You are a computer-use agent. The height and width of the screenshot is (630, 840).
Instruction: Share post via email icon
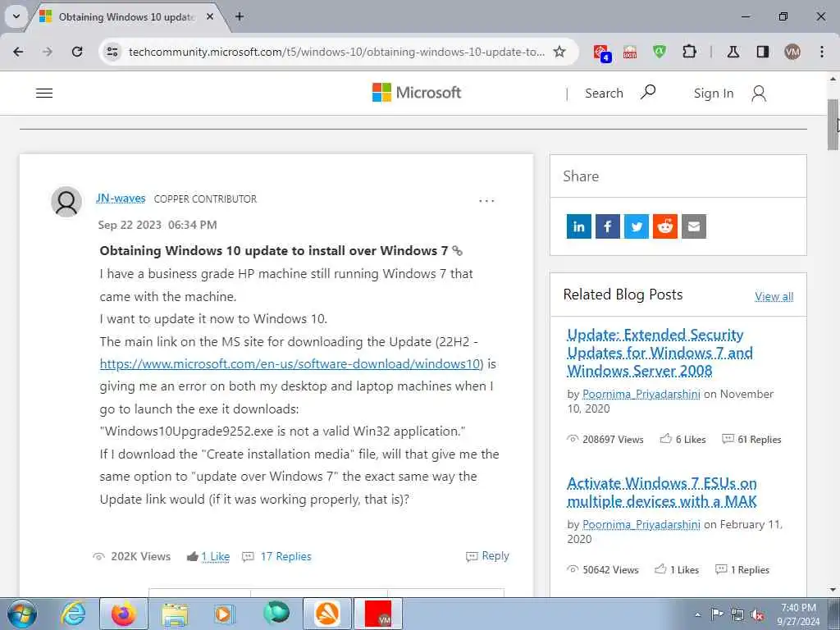tap(694, 226)
